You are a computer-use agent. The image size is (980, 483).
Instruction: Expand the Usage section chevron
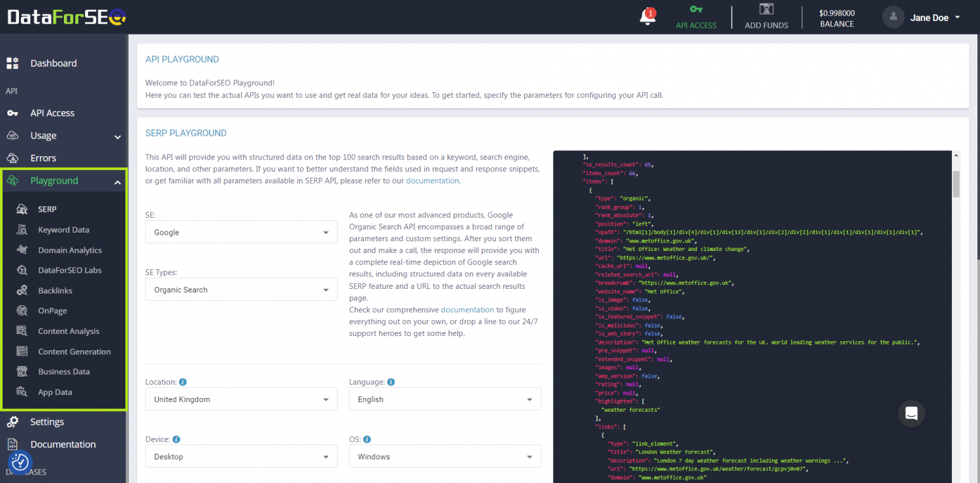pos(118,137)
